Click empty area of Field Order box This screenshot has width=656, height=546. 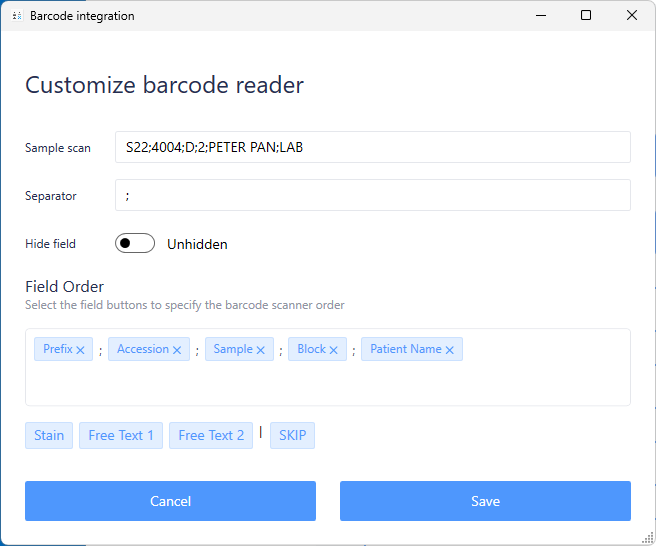pyautogui.click(x=327, y=385)
